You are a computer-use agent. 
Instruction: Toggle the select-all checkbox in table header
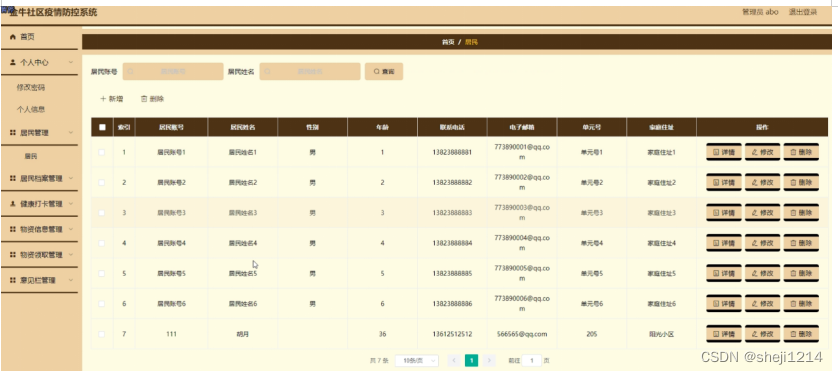point(102,127)
